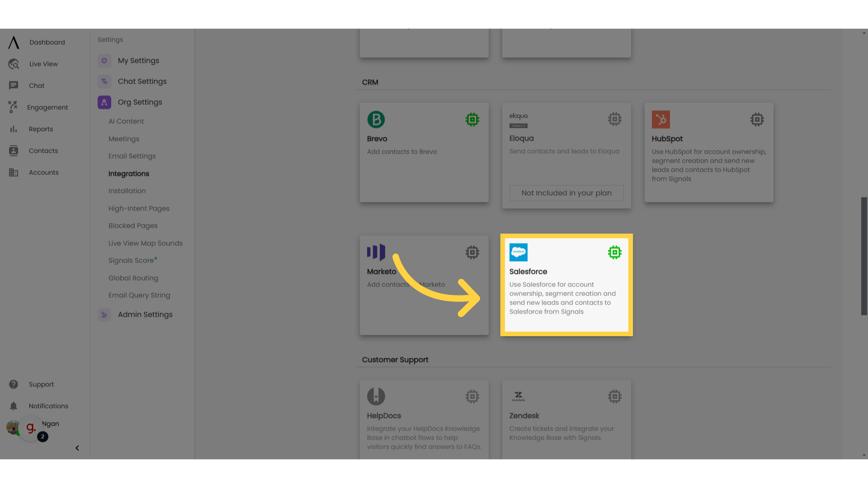
Task: Click the Marketo integration settings gear icon
Action: (x=472, y=252)
